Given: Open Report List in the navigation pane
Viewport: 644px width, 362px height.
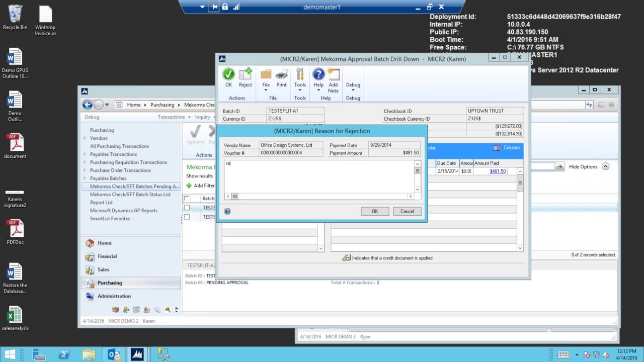Looking at the screenshot, I should click(101, 203).
